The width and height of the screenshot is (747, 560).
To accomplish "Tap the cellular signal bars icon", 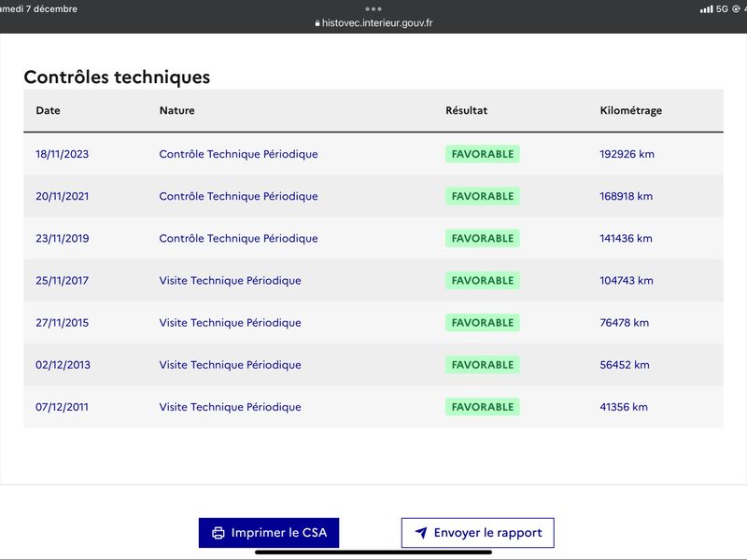I will pos(707,9).
